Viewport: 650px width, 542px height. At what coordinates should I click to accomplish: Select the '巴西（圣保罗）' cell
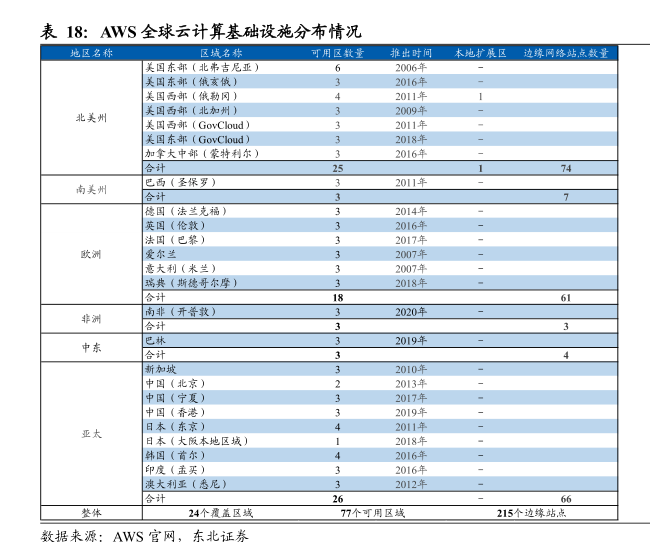coord(181,183)
